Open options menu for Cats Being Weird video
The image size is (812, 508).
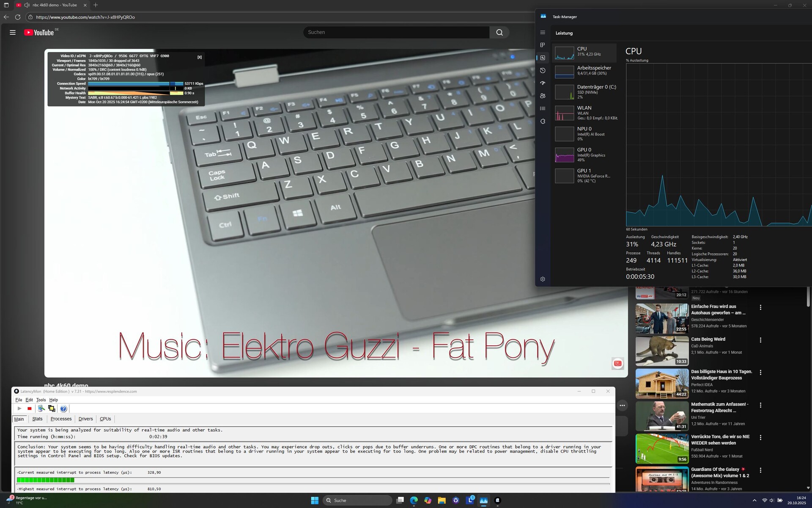(x=760, y=340)
